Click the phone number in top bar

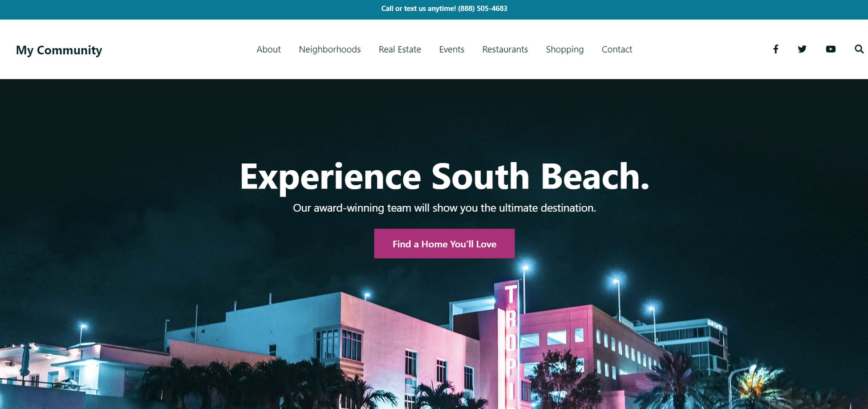[x=483, y=8]
